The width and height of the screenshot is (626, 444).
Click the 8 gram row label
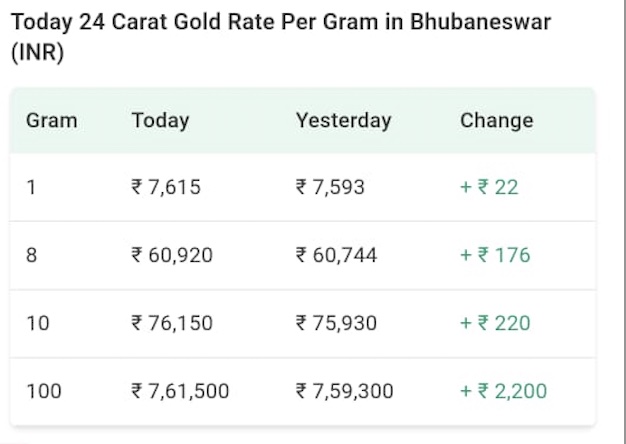tap(32, 255)
